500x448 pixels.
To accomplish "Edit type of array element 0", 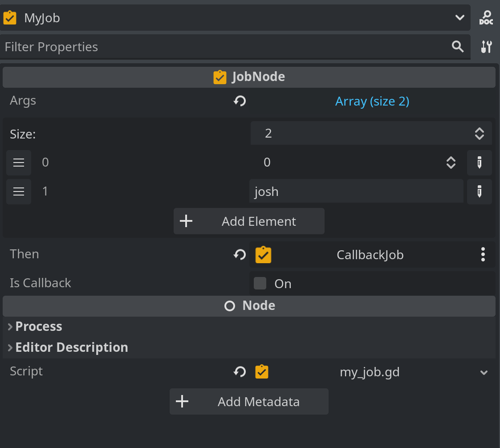I will click(479, 163).
